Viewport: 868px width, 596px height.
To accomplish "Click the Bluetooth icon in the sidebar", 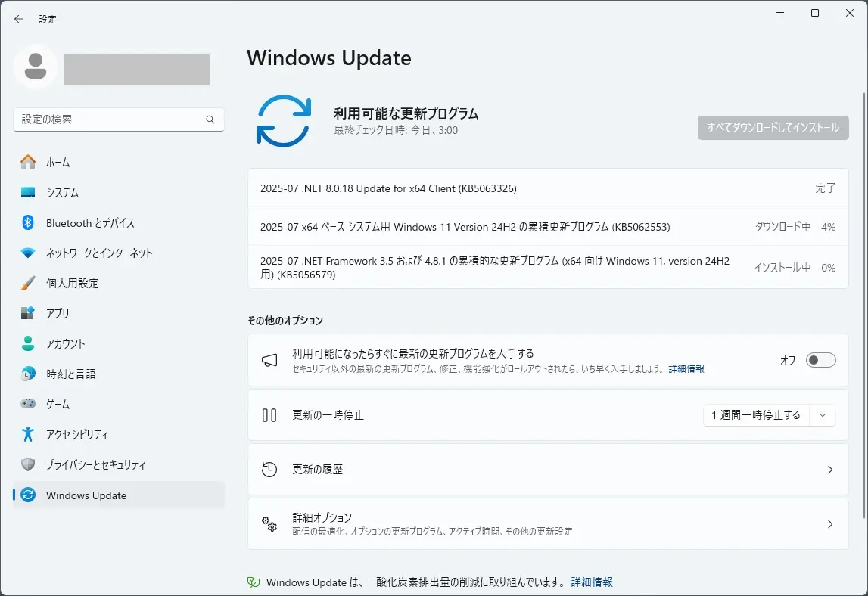I will tap(28, 222).
